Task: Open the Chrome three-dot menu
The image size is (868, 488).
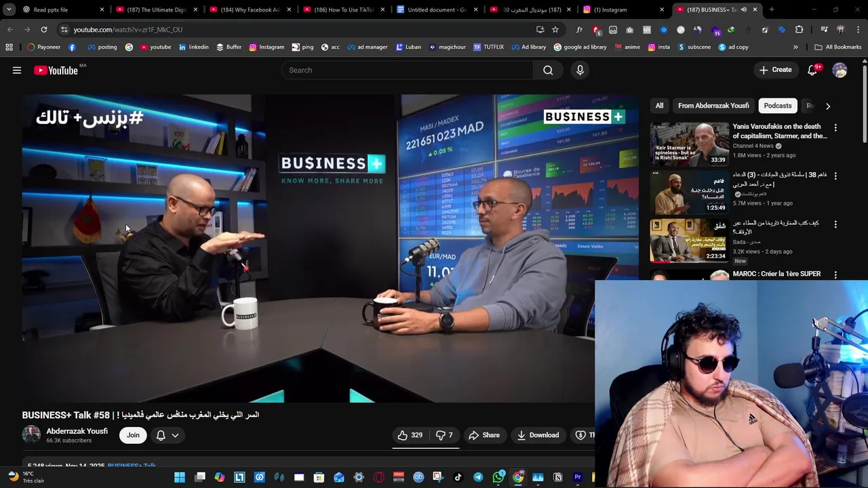Action: tap(858, 30)
